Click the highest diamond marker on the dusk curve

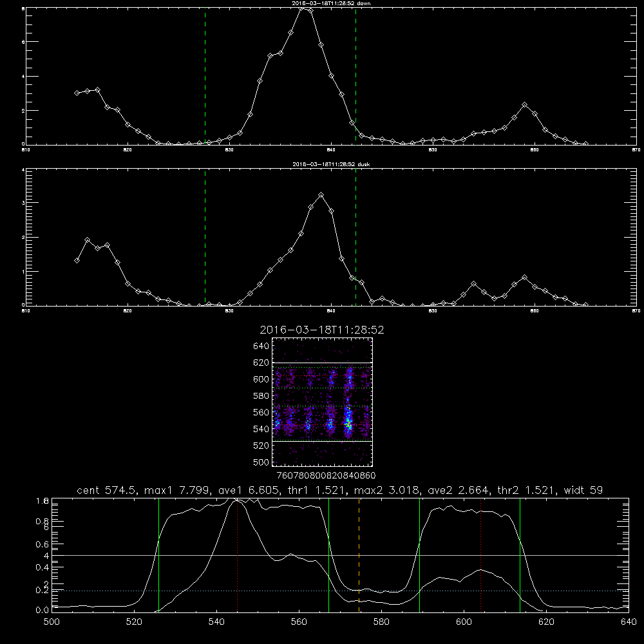(321, 195)
